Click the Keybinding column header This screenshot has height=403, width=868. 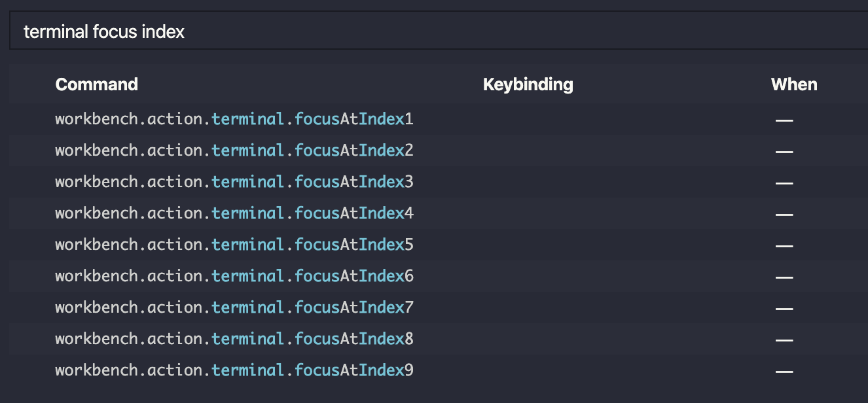tap(528, 84)
